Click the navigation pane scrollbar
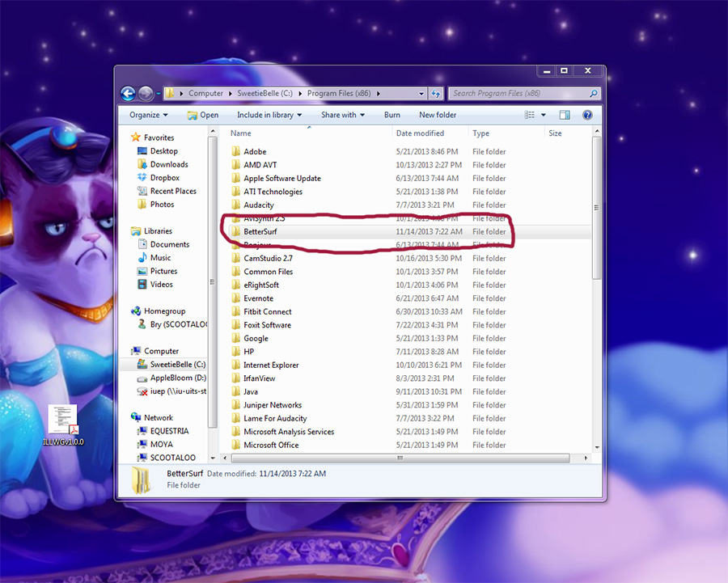This screenshot has width=728, height=583. [x=213, y=281]
